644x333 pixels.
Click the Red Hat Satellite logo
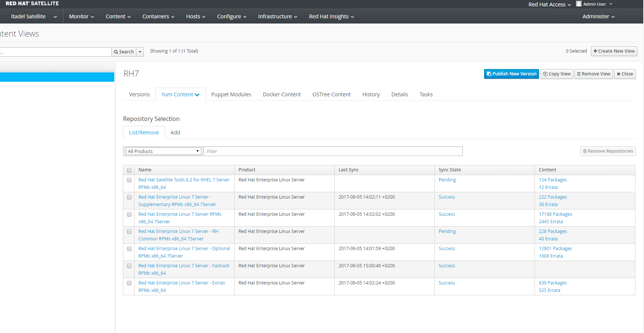coord(32,3)
